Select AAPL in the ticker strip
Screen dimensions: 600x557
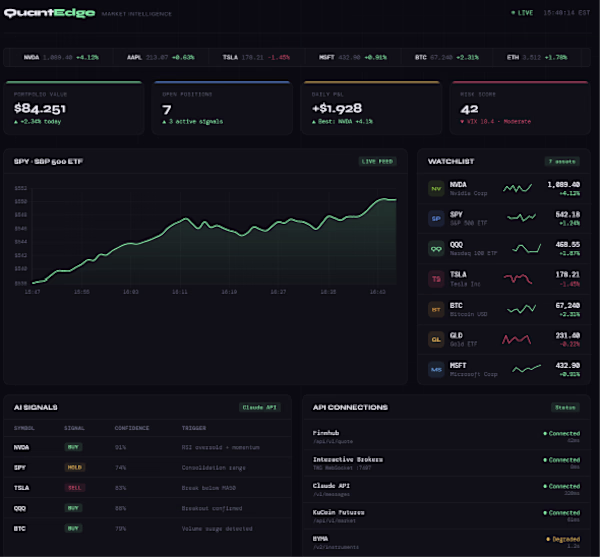(x=161, y=57)
